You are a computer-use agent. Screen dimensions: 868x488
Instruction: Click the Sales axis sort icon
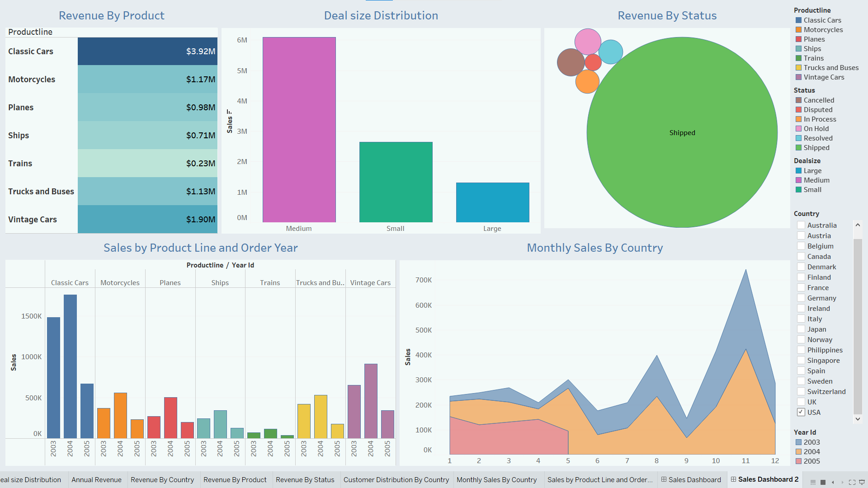[x=229, y=112]
